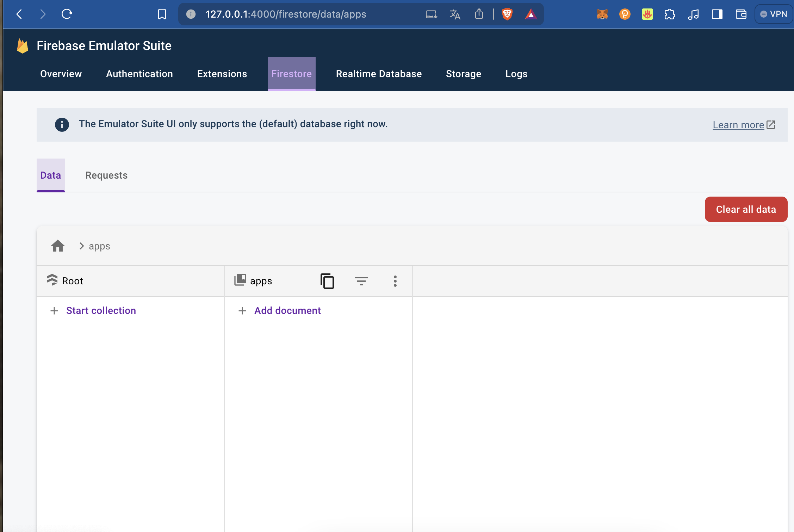
Task: Open the Realtime Database tab
Action: pos(379,74)
